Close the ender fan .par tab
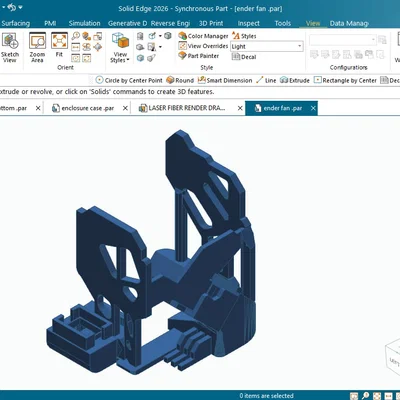400x400 pixels. click(313, 108)
